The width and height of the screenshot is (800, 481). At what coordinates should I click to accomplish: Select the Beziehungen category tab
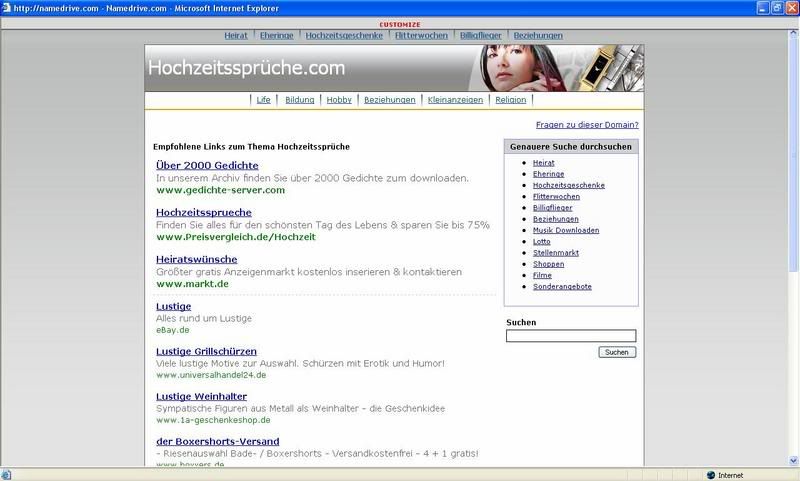point(389,99)
